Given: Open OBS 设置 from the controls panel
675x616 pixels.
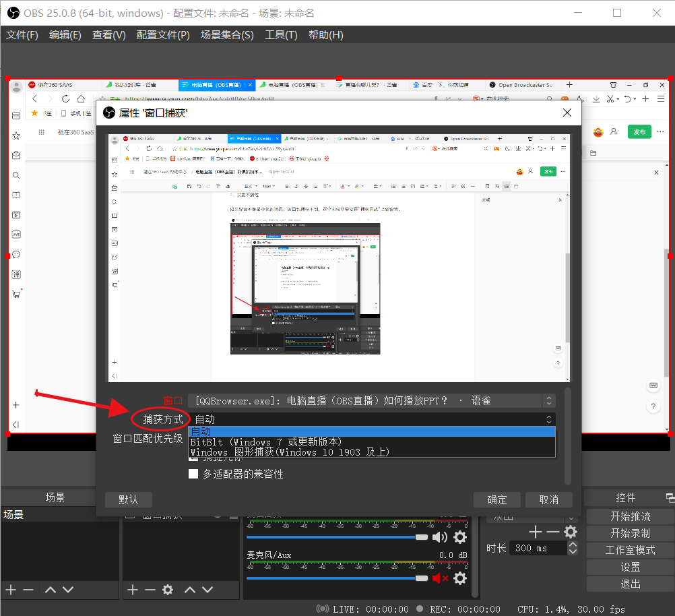Looking at the screenshot, I should (x=631, y=567).
